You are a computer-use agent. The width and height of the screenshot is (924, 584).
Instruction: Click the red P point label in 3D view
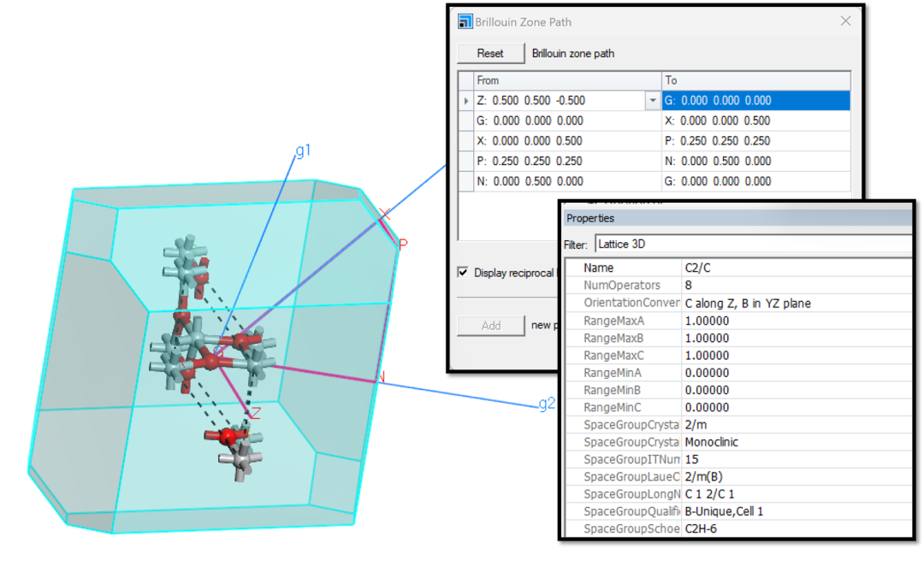click(403, 245)
